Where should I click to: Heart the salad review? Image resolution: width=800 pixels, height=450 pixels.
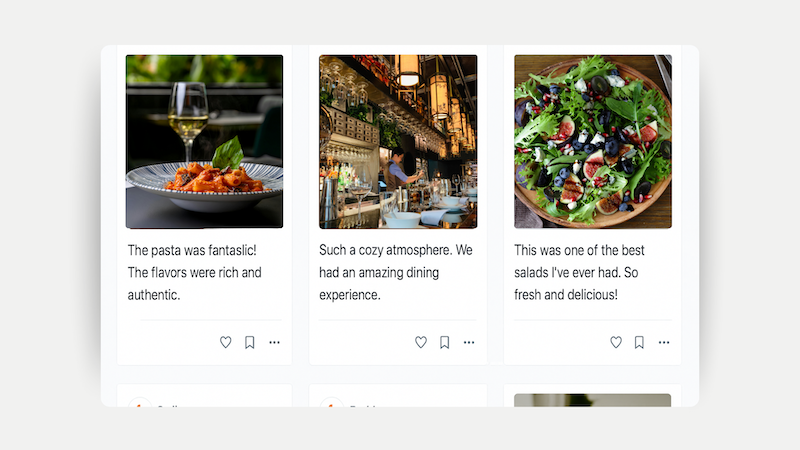coord(616,342)
